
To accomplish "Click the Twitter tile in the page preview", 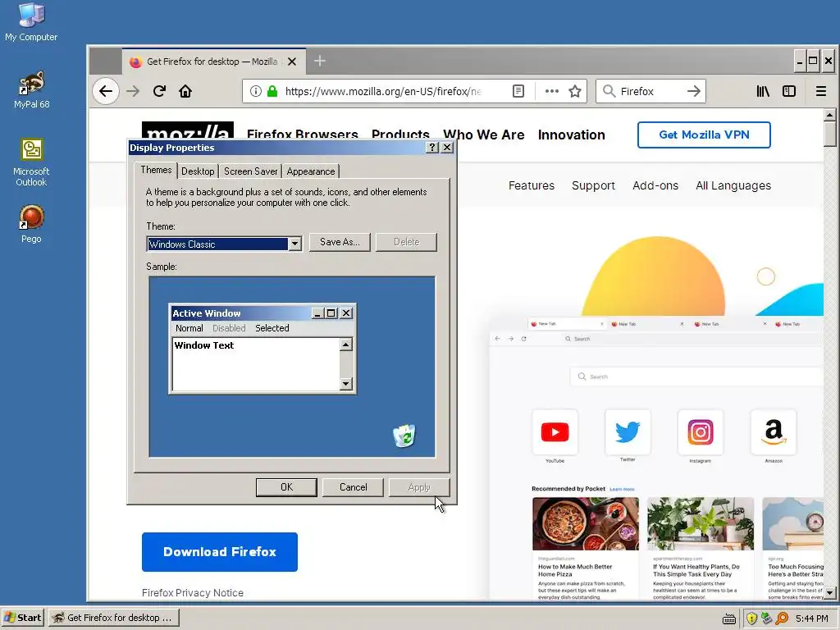I will tap(628, 431).
